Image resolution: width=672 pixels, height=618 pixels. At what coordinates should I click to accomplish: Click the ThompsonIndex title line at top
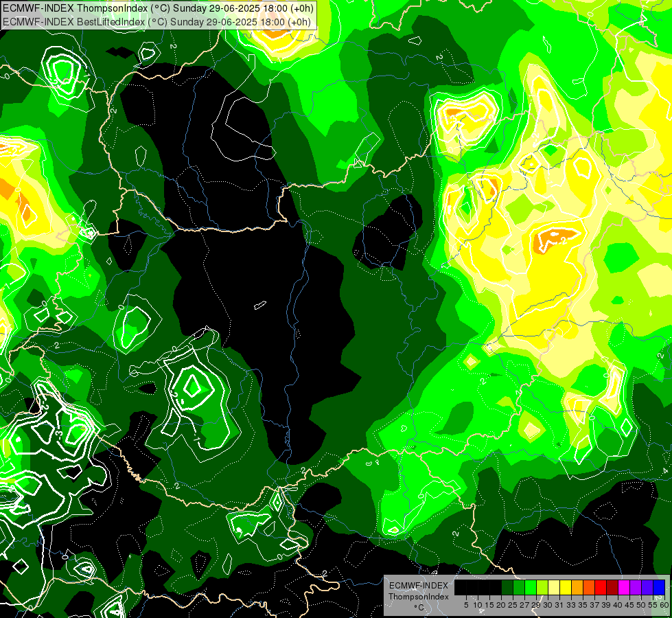point(158,8)
